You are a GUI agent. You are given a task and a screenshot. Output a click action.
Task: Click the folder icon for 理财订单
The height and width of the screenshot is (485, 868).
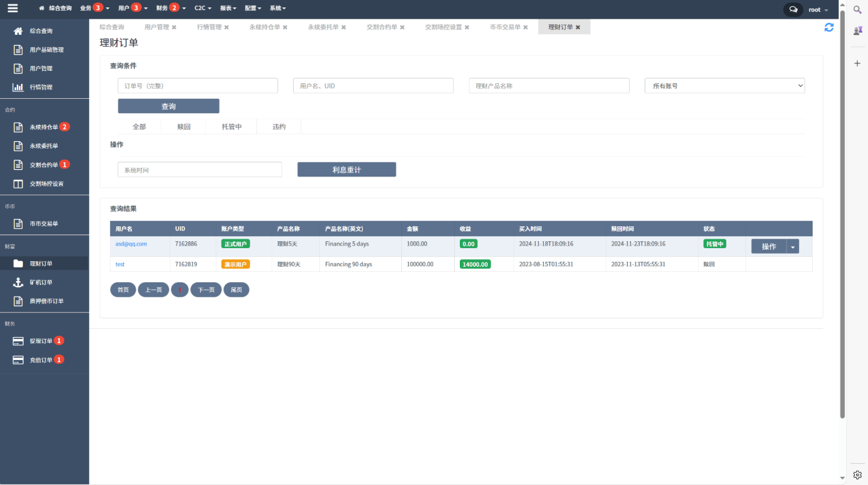[x=18, y=264]
